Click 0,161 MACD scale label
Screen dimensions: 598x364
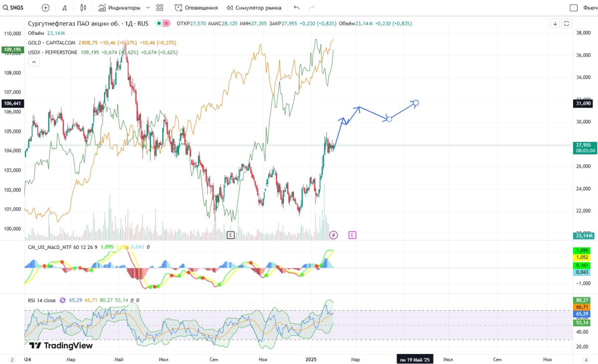[582, 265]
